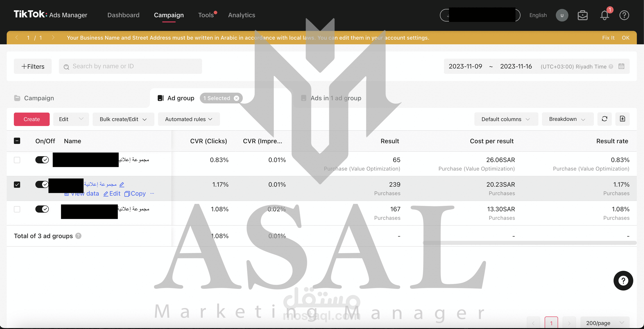Open the help question mark in top bar
644x329 pixels.
tap(624, 15)
